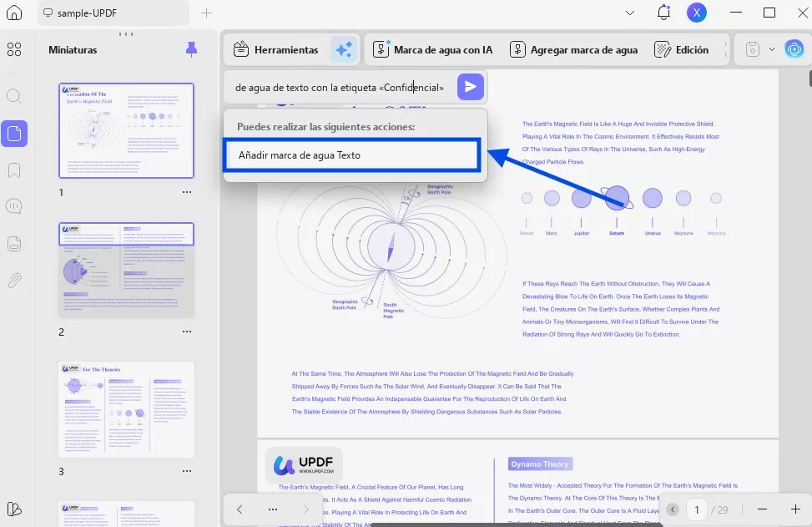Open a new tab with plus icon
The width and height of the screenshot is (812, 527).
pos(206,13)
